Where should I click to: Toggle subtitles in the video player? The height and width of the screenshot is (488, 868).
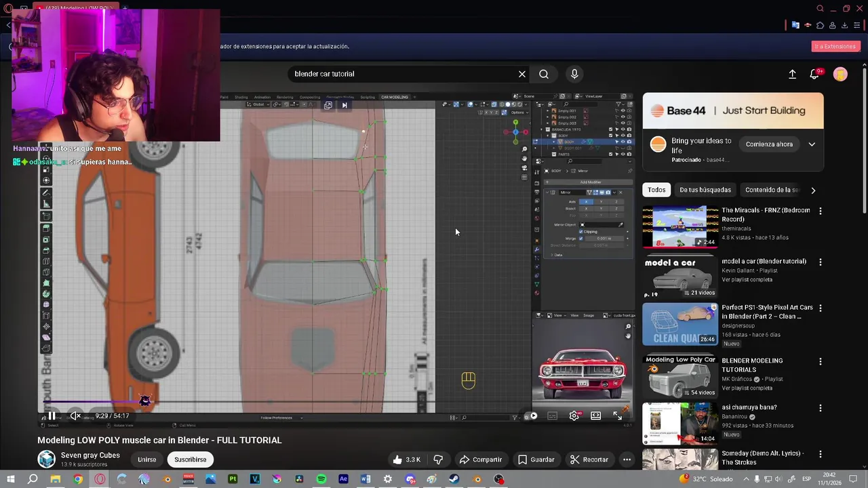coord(553,415)
